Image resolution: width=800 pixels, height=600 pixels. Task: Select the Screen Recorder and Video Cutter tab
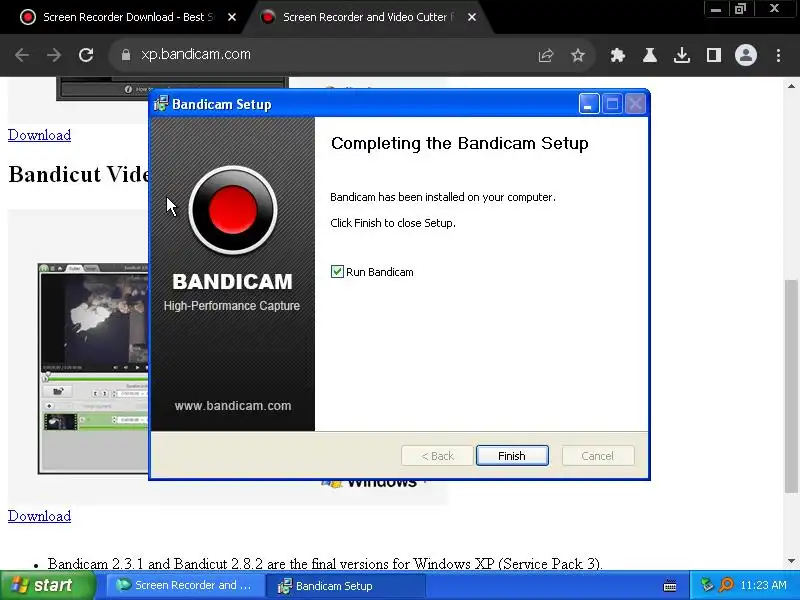(x=365, y=17)
